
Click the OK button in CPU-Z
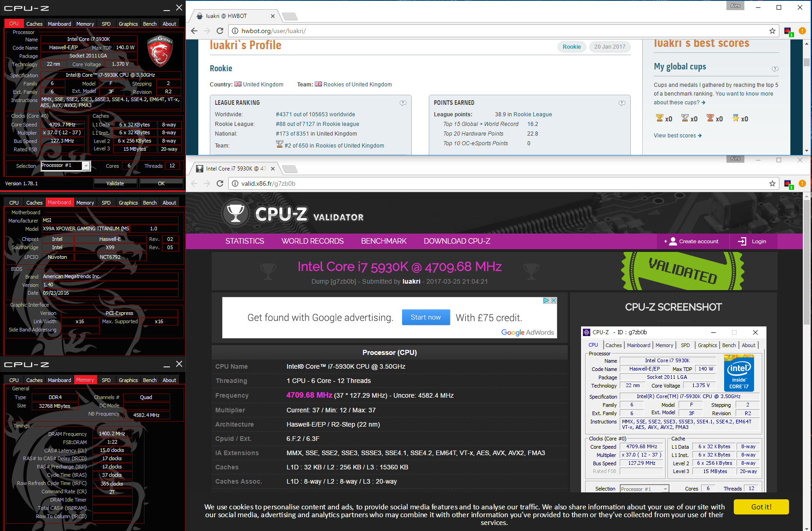point(161,183)
